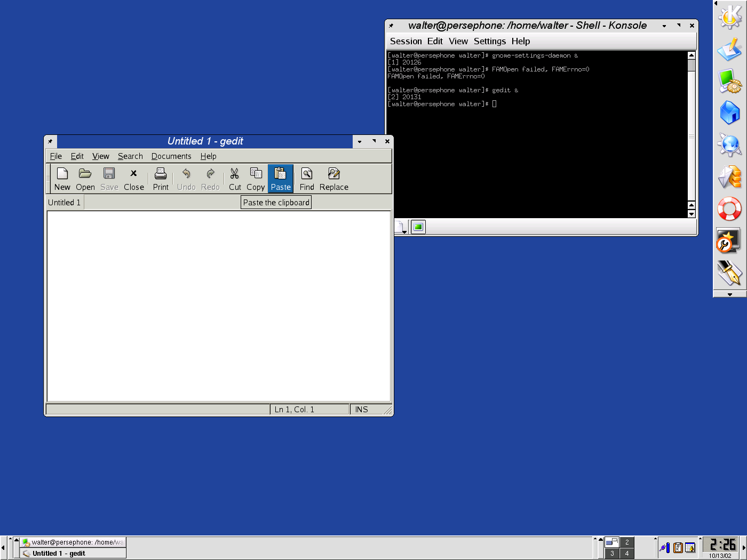
Task: Toggle the sticky pin on gedit window
Action: point(50,141)
